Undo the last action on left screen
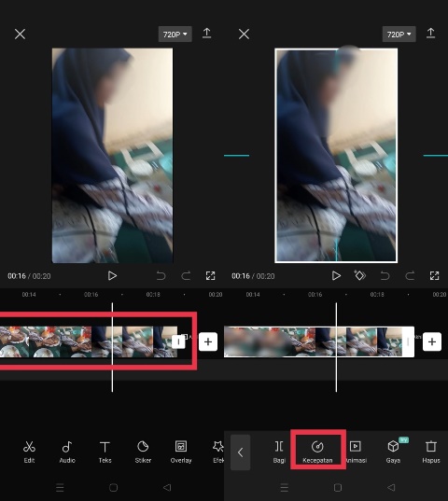Screen dimensions: 448x501 (x=161, y=276)
